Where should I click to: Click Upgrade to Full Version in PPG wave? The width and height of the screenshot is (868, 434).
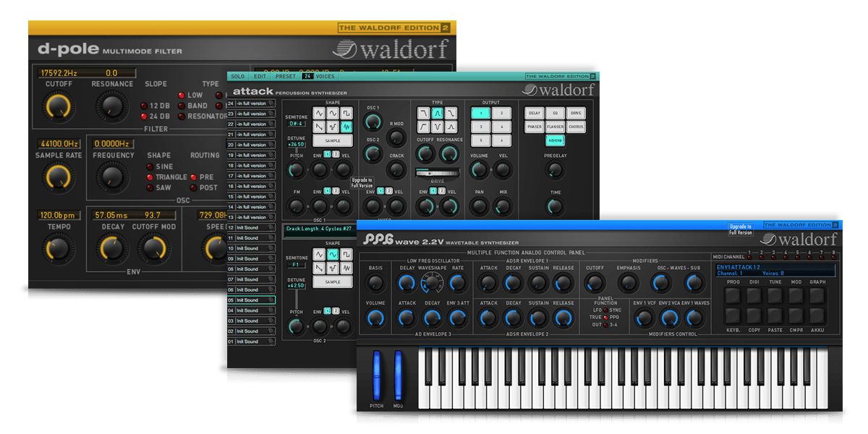tap(740, 229)
